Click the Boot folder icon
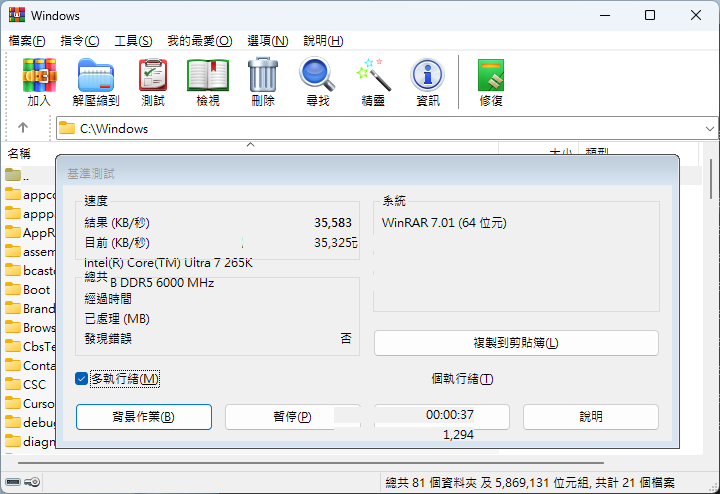Viewport: 720px width, 494px height. click(x=13, y=289)
